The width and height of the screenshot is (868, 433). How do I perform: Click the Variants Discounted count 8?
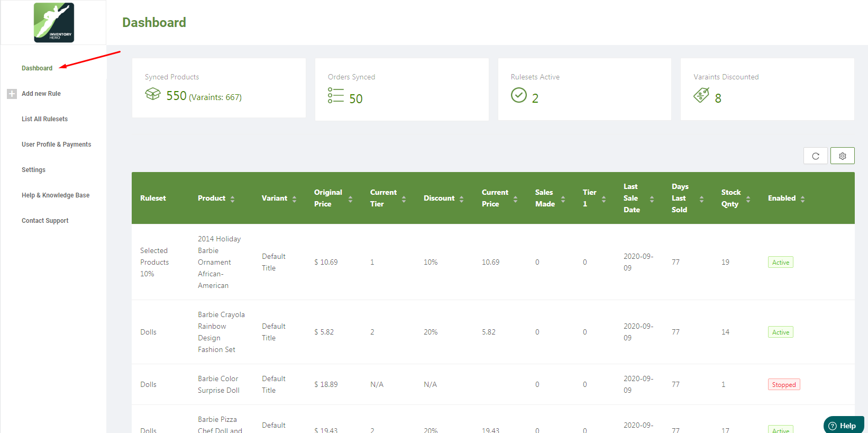pos(718,98)
